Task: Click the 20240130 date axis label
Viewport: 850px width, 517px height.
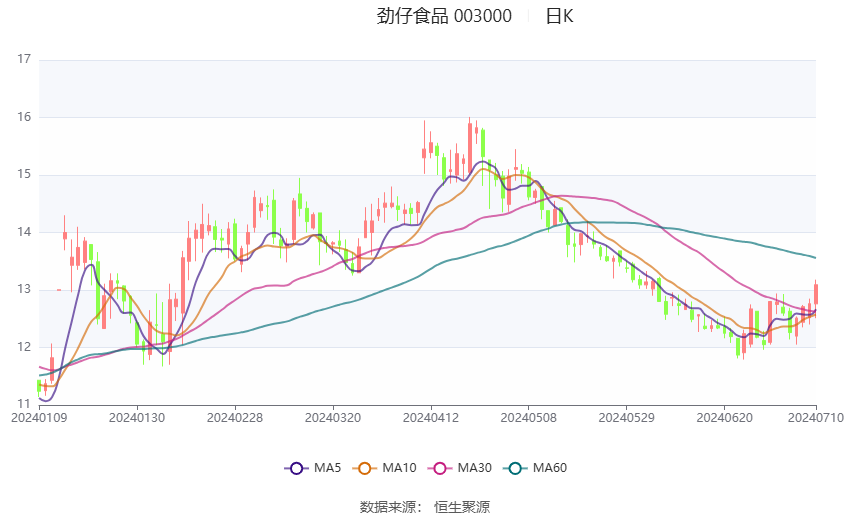Action: (x=137, y=418)
